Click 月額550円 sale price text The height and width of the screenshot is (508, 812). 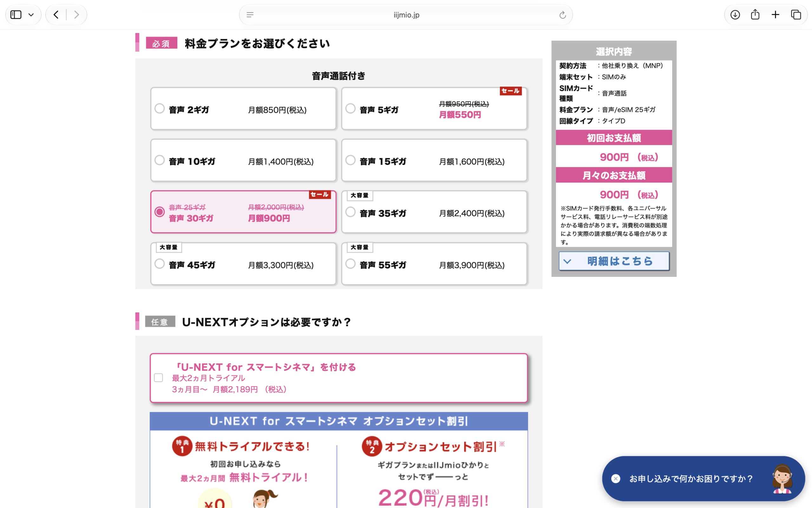(x=460, y=115)
